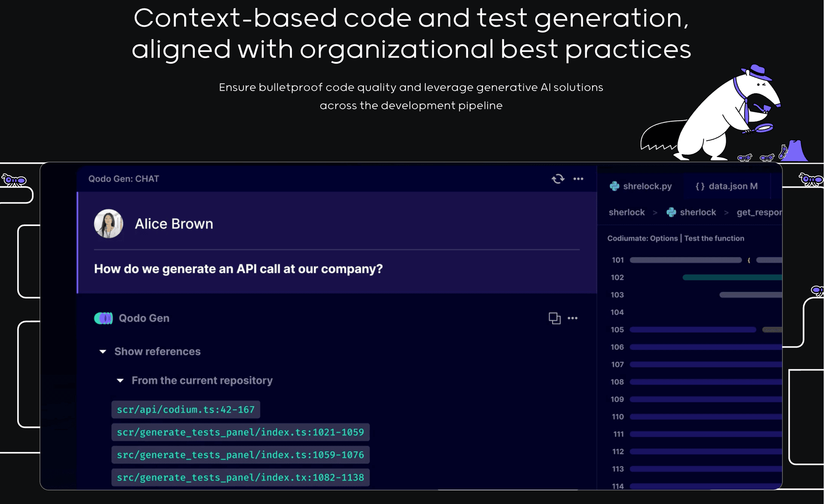Switch to the data.json M tab
Screen dimensions: 825x504
tap(727, 186)
